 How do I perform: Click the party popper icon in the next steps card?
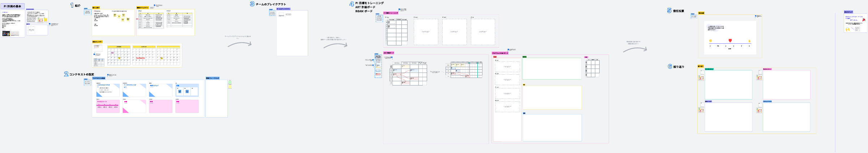(x=864, y=20)
